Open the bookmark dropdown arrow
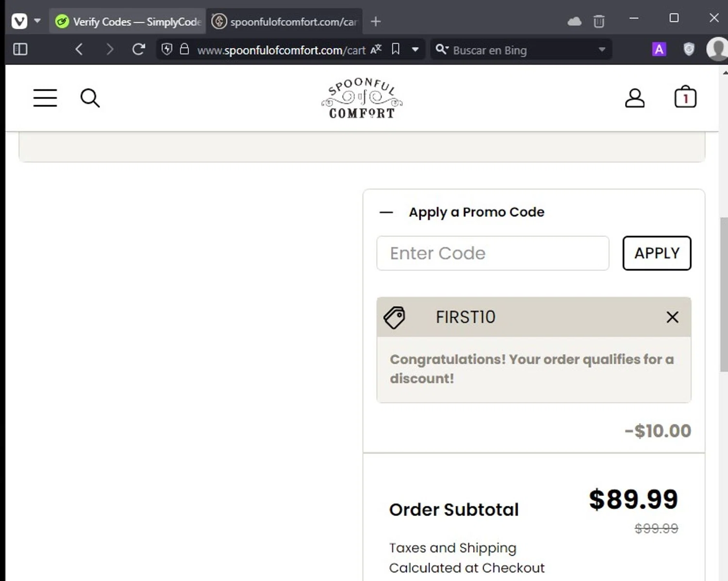 click(x=415, y=49)
